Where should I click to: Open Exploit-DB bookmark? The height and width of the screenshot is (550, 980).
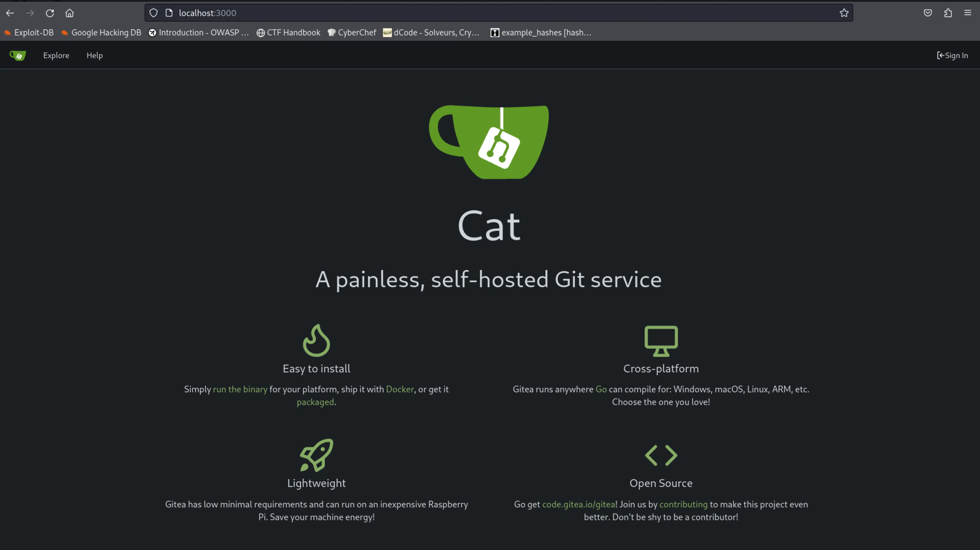(x=29, y=33)
